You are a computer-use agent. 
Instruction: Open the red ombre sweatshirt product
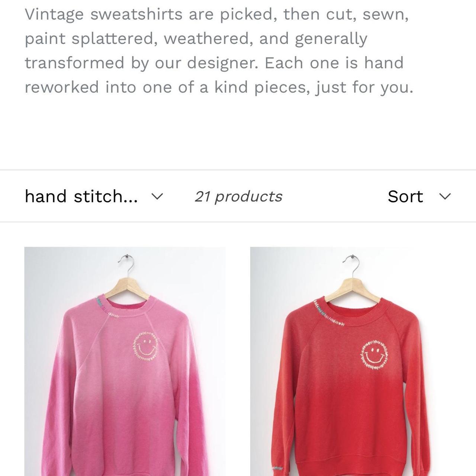coord(350,361)
